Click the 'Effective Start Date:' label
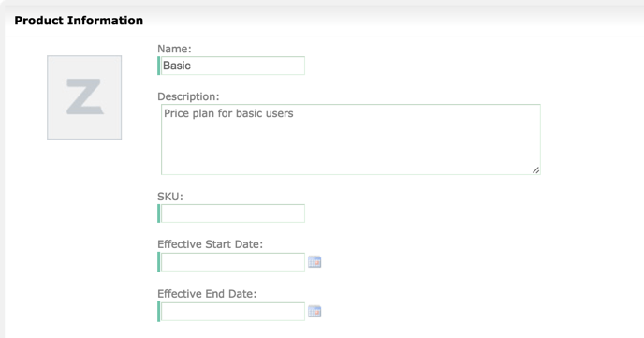Image resolution: width=644 pixels, height=338 pixels. pos(210,244)
